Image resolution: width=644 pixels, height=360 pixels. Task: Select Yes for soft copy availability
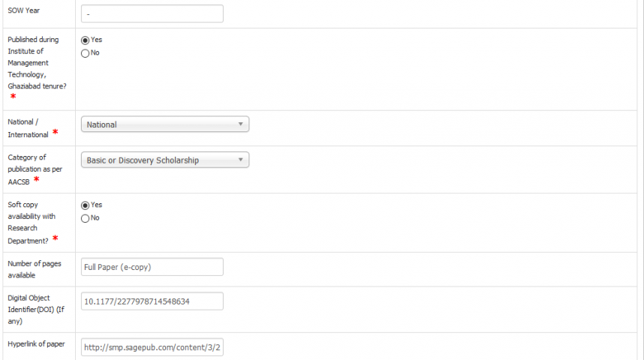click(x=85, y=205)
